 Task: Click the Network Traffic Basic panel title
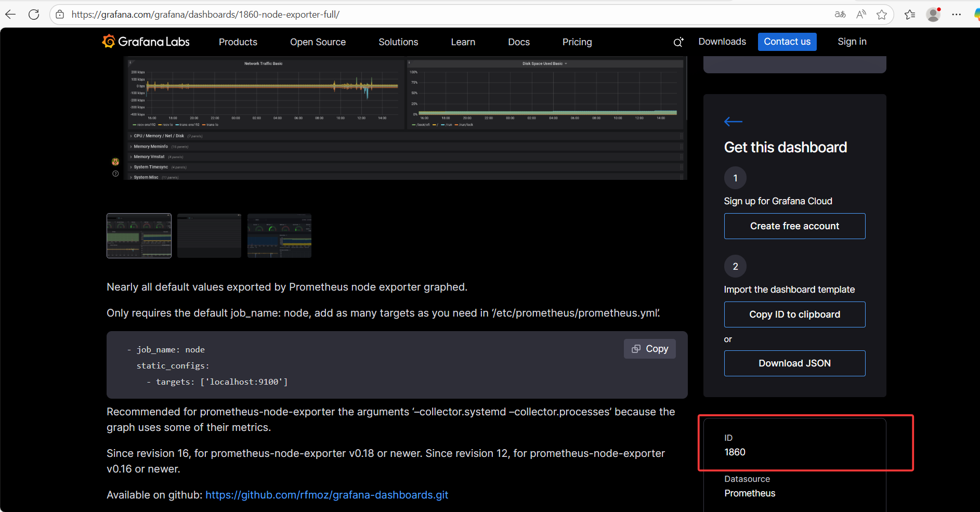click(x=264, y=63)
